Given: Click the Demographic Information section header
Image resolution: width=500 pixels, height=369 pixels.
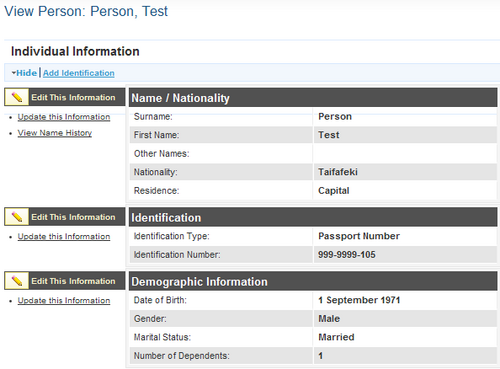Looking at the screenshot, I should [313, 282].
